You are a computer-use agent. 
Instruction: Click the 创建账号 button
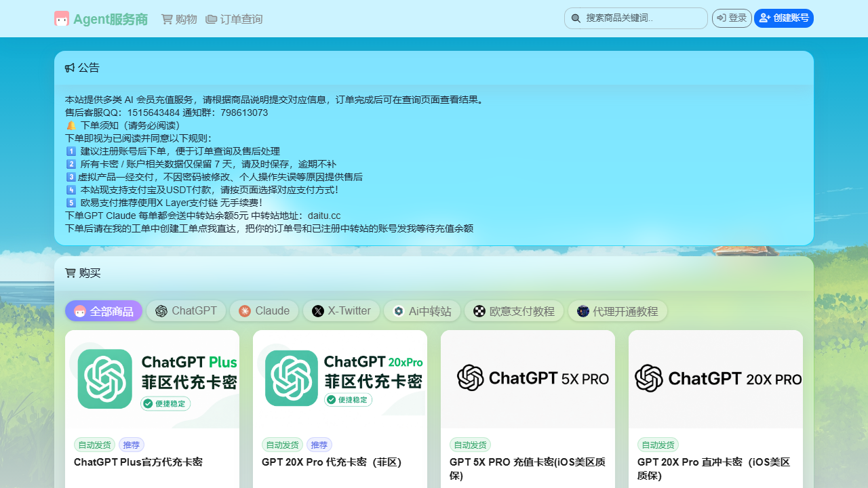coord(784,18)
